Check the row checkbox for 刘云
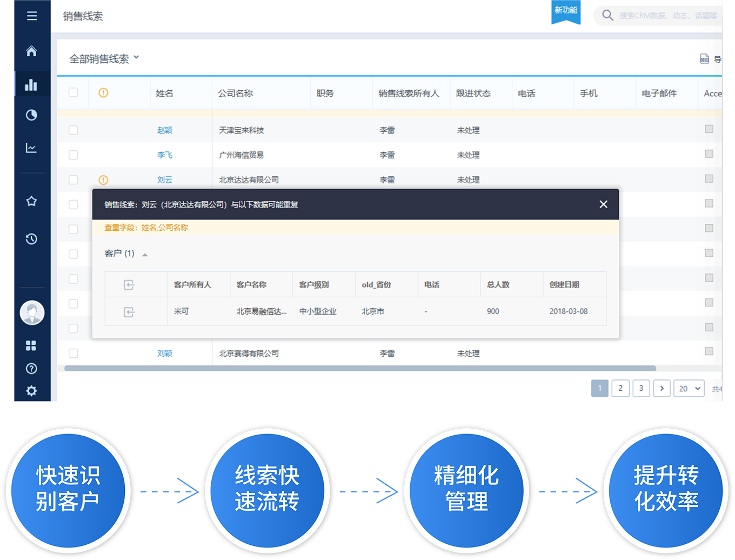This screenshot has height=560, width=735. coord(73,179)
